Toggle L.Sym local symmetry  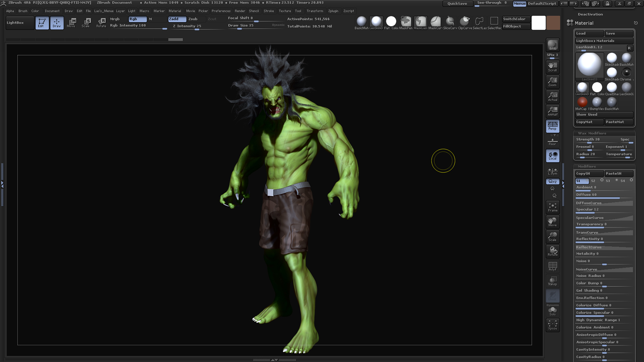pos(553,171)
